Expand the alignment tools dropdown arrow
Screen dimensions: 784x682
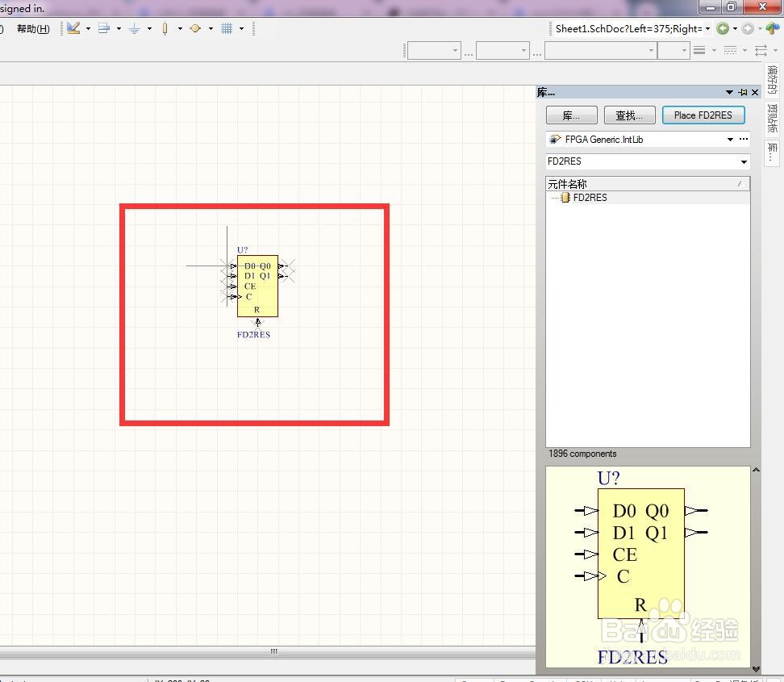(x=119, y=28)
